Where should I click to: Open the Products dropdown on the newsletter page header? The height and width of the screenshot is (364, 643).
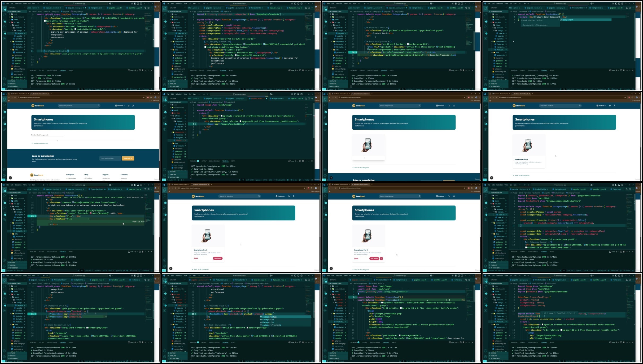click(x=120, y=106)
